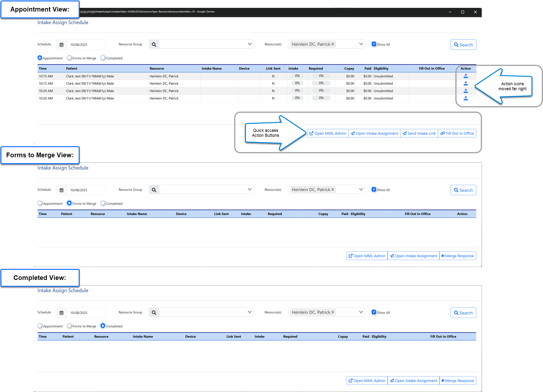
Task: Click upload action icon in first 10:15 AM row
Action: click(465, 76)
